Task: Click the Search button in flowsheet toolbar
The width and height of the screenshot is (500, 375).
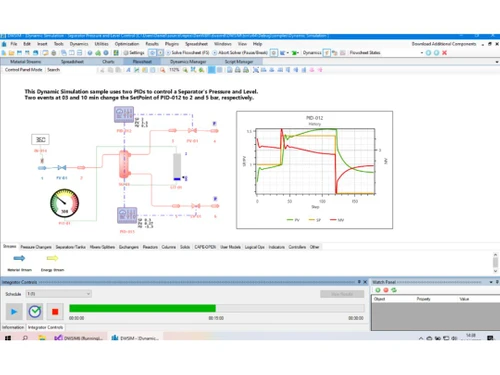Action: [x=53, y=70]
